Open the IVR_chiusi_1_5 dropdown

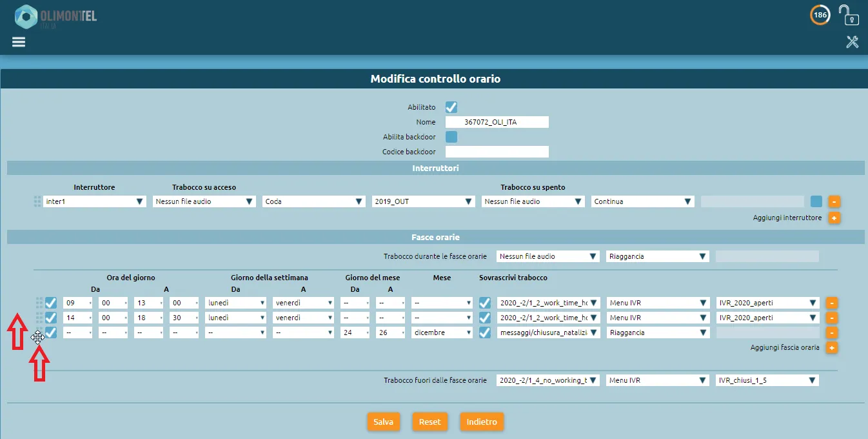pyautogui.click(x=767, y=381)
